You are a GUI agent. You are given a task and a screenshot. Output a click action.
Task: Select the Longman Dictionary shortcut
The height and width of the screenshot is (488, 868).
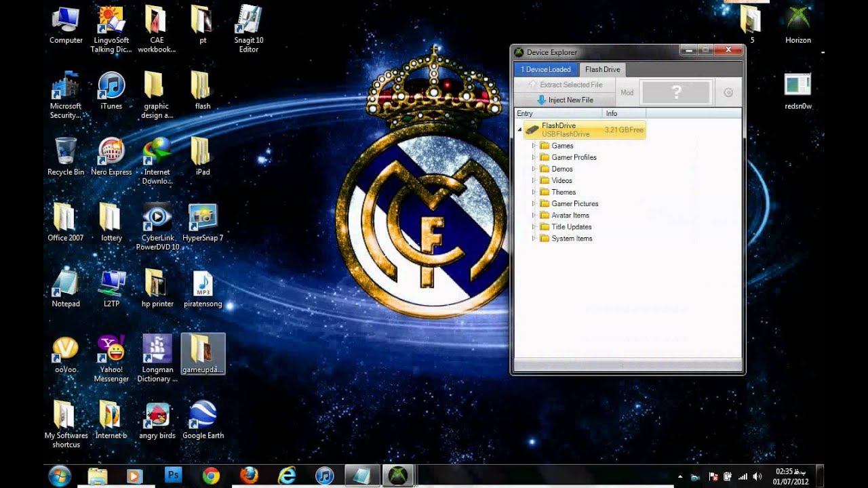[x=157, y=359]
